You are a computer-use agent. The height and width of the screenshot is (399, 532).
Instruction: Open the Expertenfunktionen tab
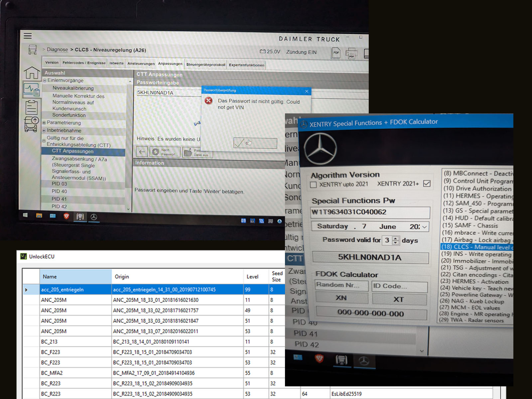point(246,65)
